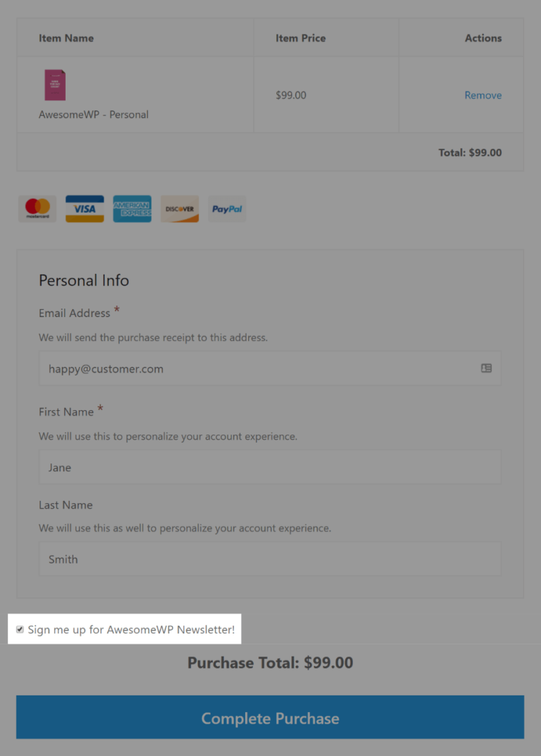
Task: Click the Item Price column header
Action: coord(300,37)
